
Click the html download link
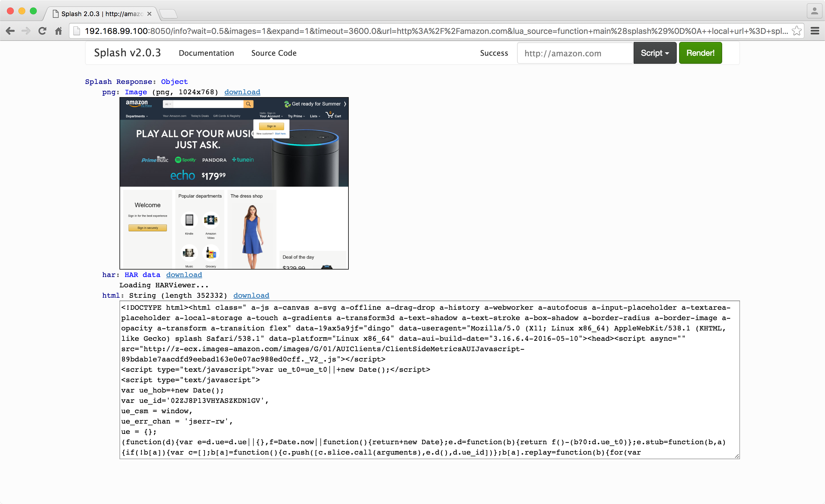coord(251,295)
